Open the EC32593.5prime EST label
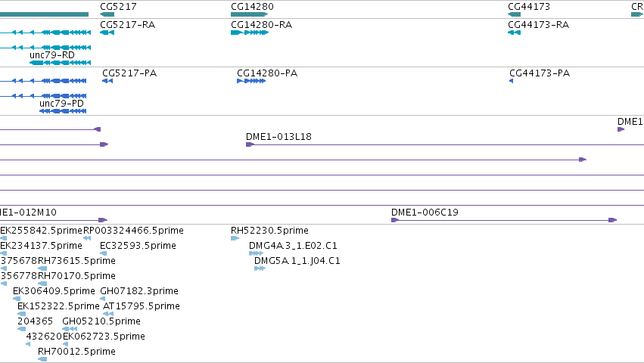 point(138,246)
